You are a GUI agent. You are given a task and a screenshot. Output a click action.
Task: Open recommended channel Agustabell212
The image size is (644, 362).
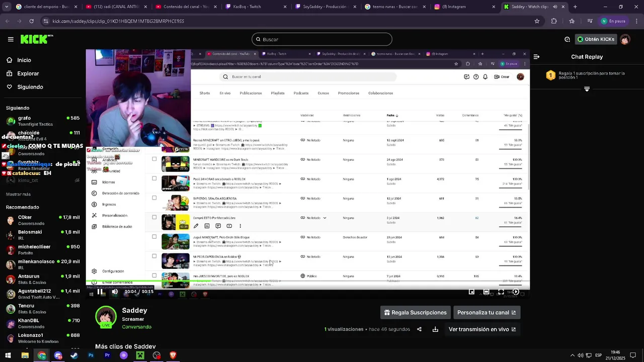pos(43,294)
